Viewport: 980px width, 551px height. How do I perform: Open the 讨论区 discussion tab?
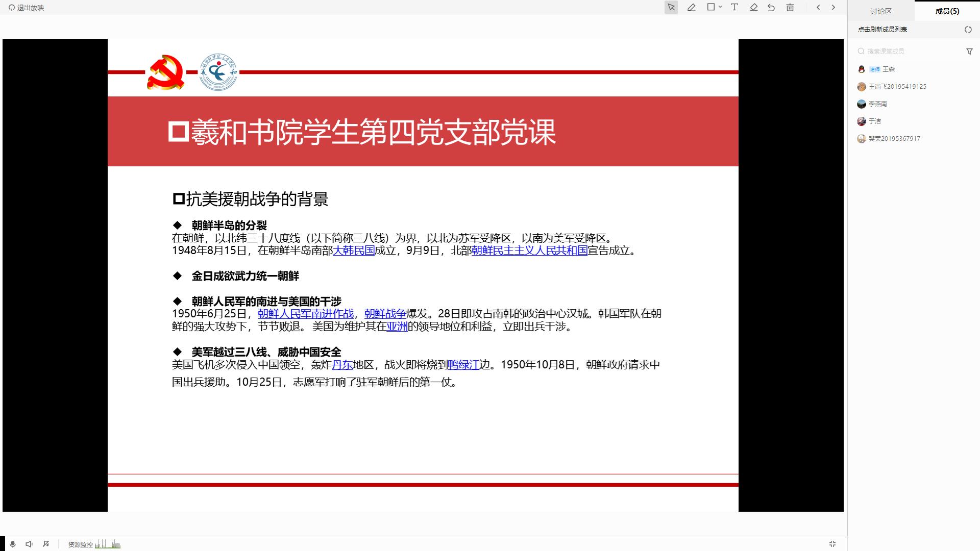(x=880, y=11)
